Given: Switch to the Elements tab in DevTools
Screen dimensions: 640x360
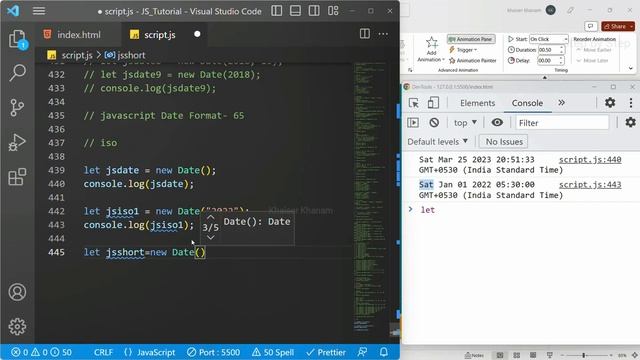Looking at the screenshot, I should pos(477,103).
